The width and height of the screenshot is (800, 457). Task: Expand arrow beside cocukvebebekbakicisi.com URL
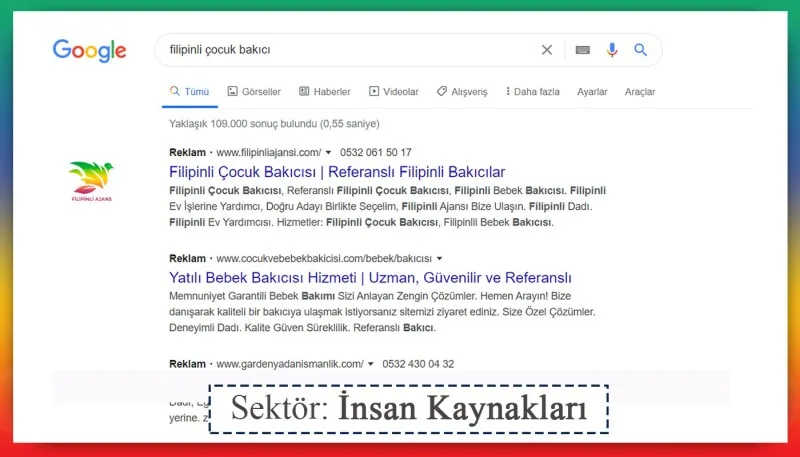(x=439, y=259)
